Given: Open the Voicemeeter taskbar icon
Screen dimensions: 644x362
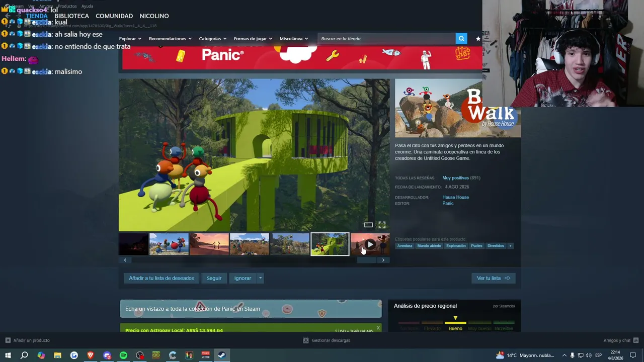Looking at the screenshot, I should click(x=205, y=355).
